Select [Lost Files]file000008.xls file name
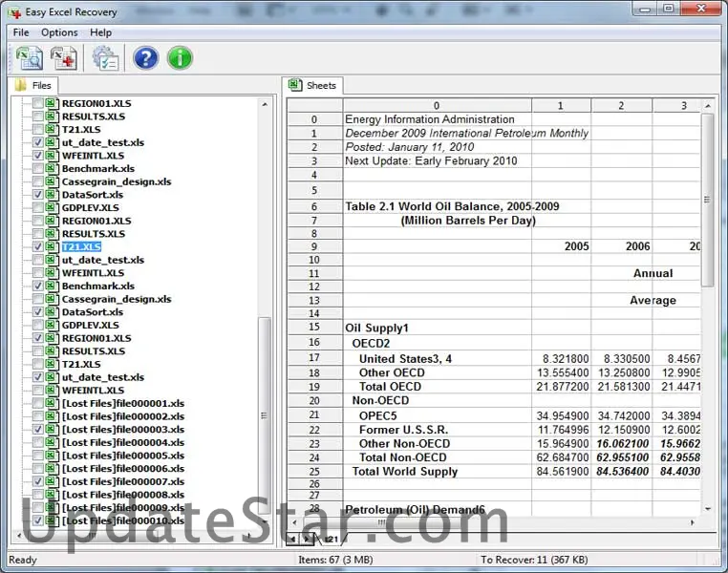The height and width of the screenshot is (573, 728). 123,495
